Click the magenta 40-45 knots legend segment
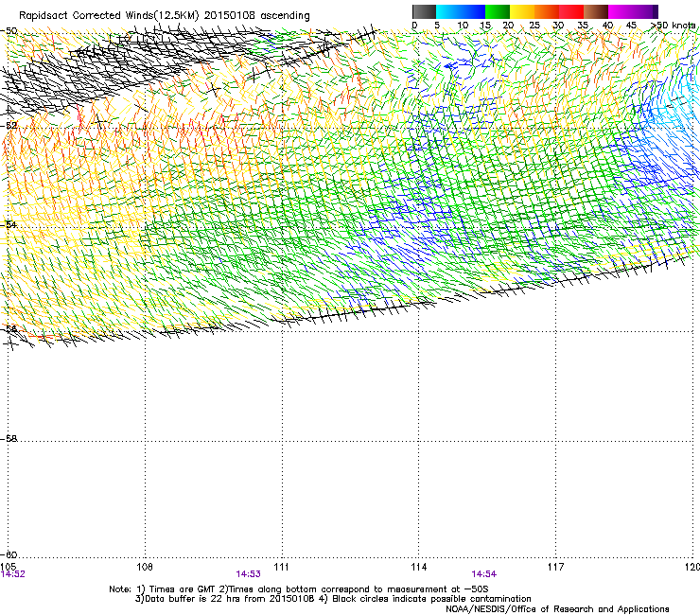 click(621, 11)
